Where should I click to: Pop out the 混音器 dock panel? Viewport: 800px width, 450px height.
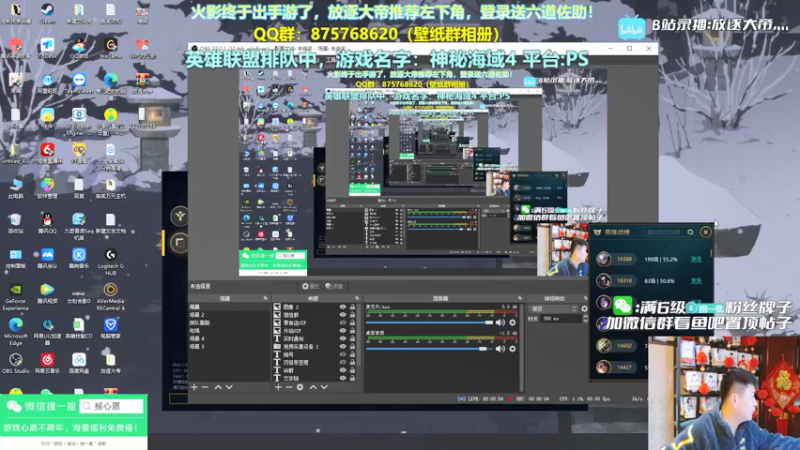coord(520,298)
